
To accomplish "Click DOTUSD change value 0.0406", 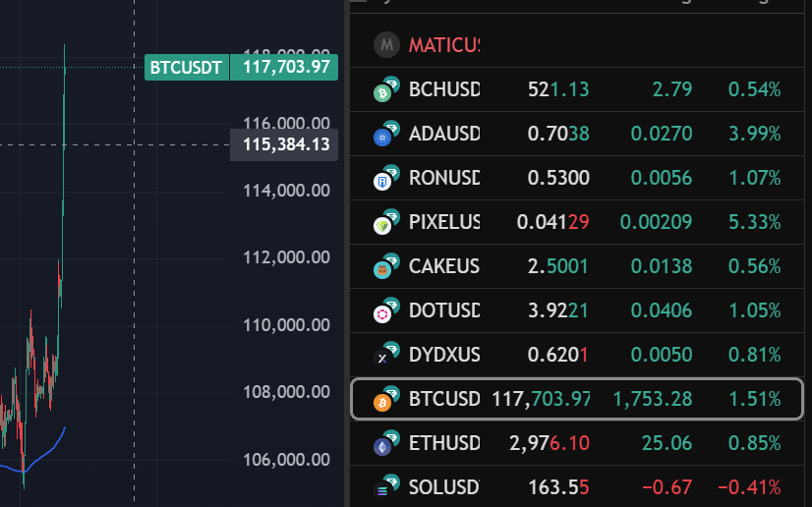I will [662, 310].
